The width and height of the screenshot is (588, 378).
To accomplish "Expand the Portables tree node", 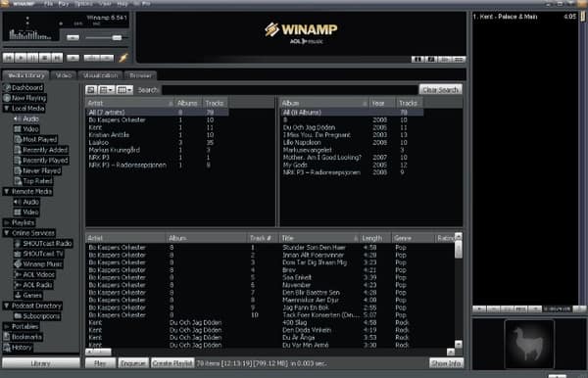I will tap(7, 326).
